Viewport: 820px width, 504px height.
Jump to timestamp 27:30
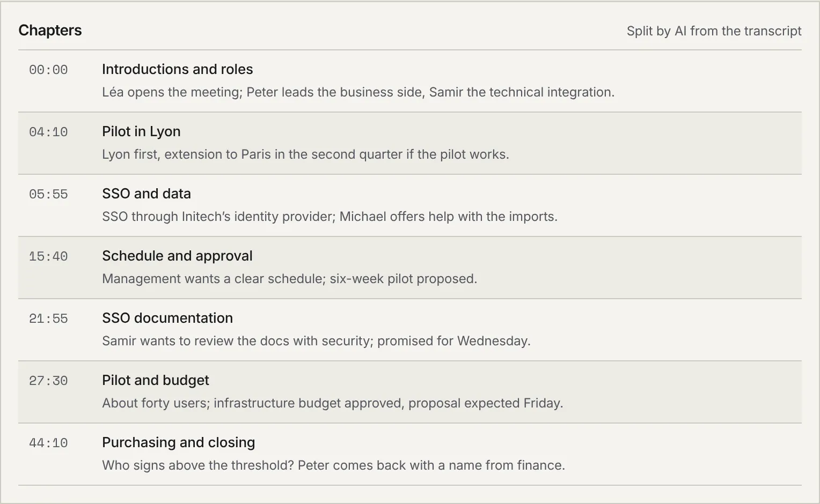48,381
